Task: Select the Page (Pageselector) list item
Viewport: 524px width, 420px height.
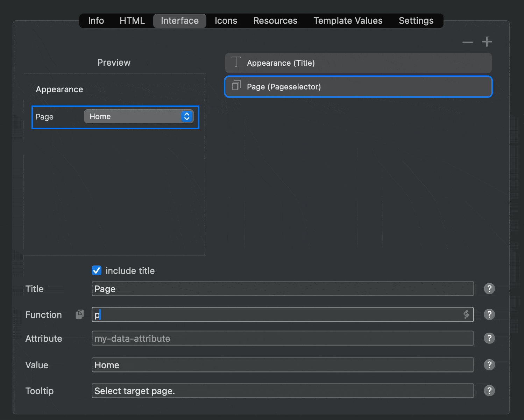Action: click(x=358, y=87)
